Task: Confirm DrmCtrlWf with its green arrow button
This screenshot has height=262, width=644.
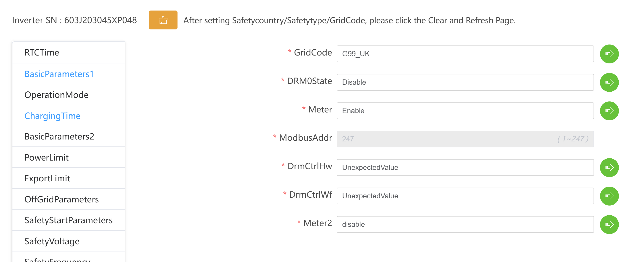Action: pyautogui.click(x=609, y=196)
